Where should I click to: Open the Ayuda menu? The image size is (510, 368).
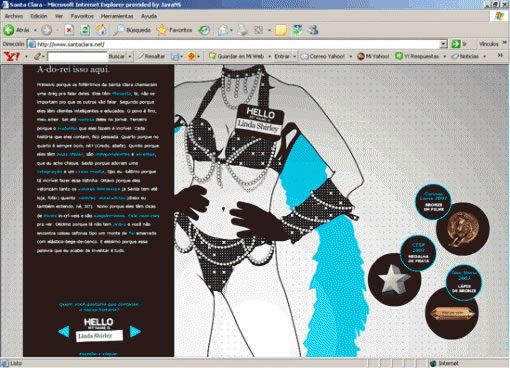coord(149,16)
